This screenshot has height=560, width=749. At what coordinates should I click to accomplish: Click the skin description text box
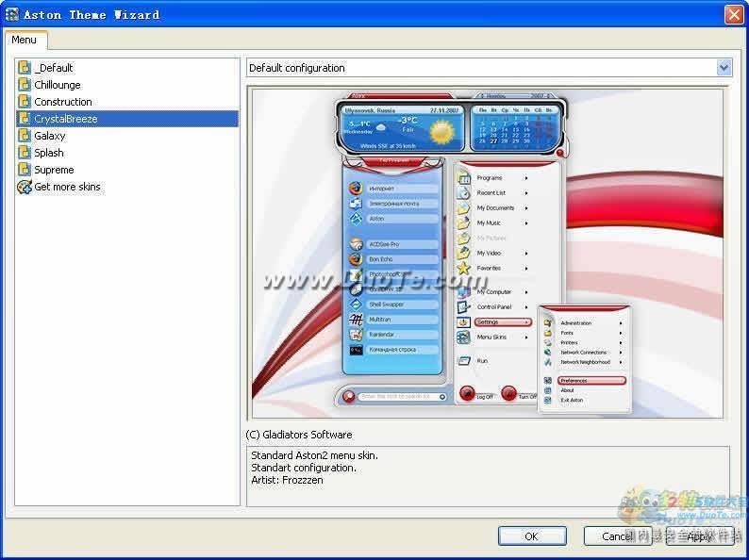point(488,476)
